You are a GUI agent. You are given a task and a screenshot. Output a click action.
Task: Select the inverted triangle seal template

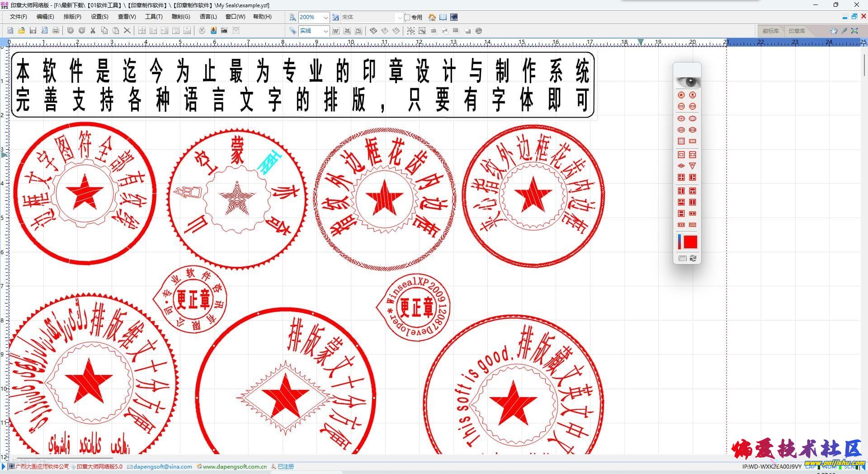(692, 166)
